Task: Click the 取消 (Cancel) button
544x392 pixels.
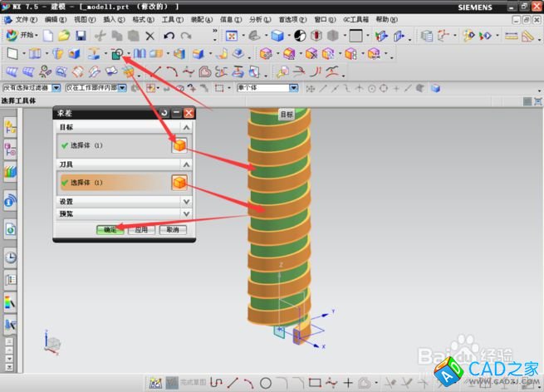Action: point(172,229)
